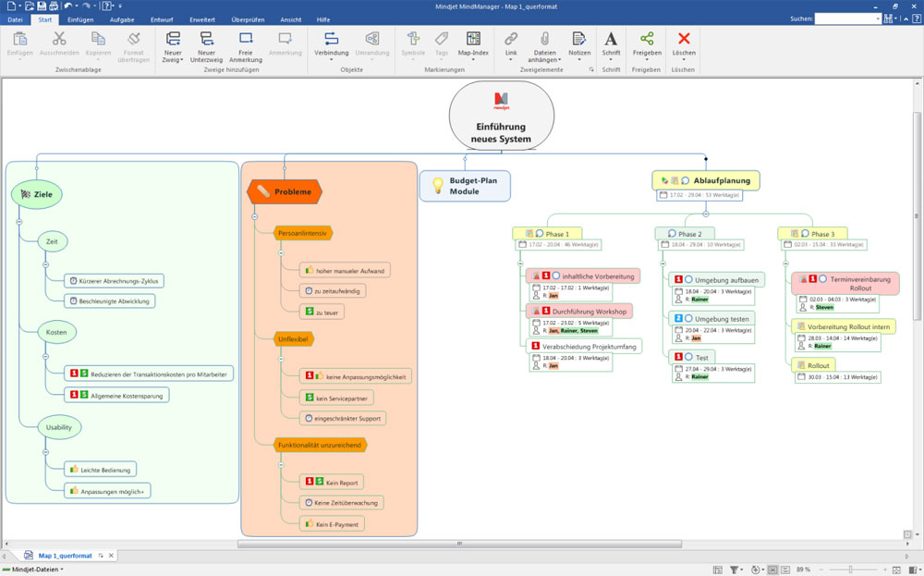924x576 pixels.
Task: Collapse the Ablaufplanung branch
Action: 705,213
